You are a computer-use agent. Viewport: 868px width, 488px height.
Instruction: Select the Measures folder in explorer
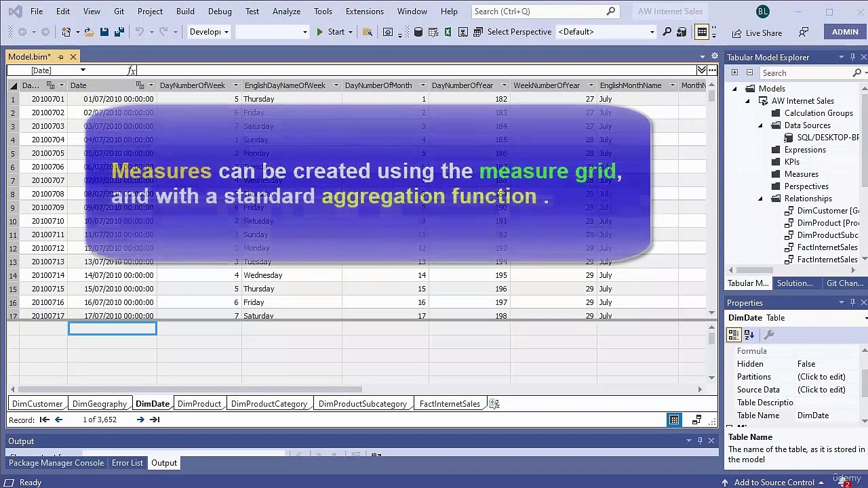click(801, 174)
